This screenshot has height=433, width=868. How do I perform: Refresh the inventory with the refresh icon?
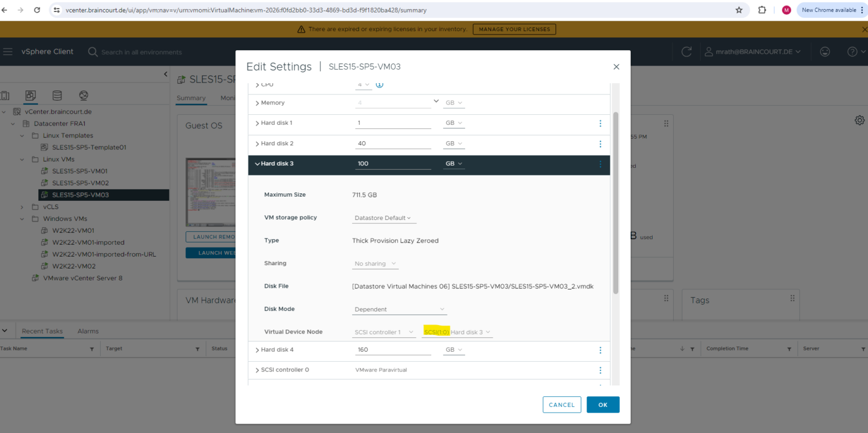pyautogui.click(x=685, y=51)
